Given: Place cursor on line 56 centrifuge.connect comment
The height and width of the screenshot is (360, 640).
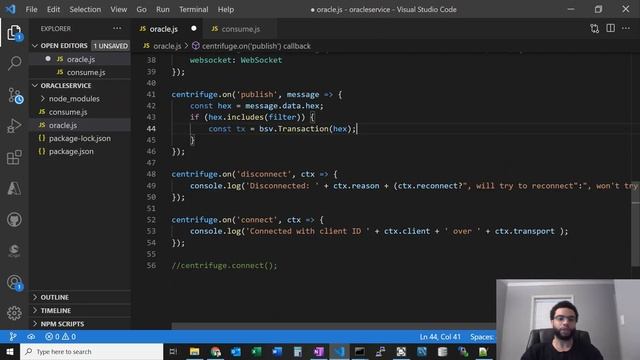Looking at the screenshot, I should tap(224, 265).
